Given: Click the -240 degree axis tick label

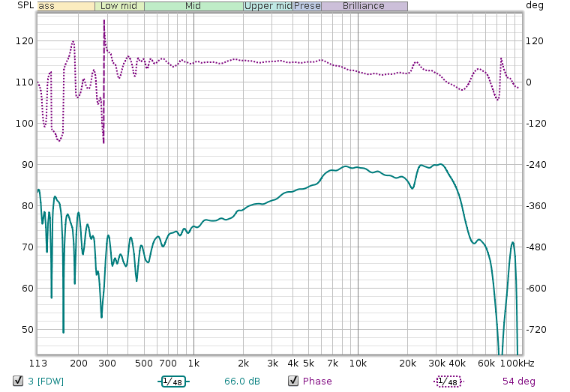Looking at the screenshot, I should pos(536,165).
